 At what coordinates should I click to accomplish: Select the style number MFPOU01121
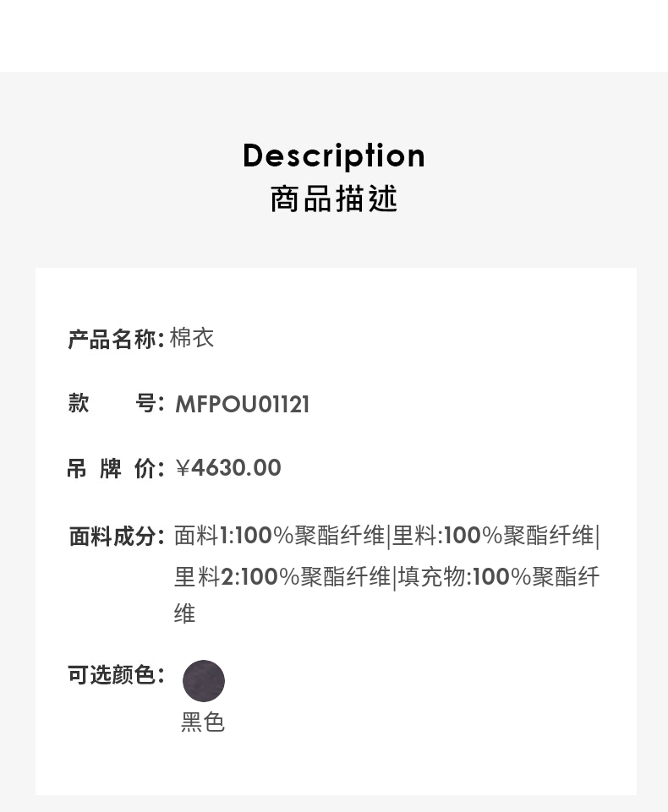click(x=243, y=404)
